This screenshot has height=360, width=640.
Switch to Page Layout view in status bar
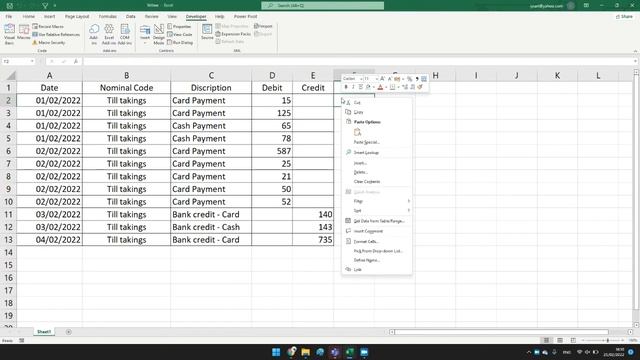pos(560,340)
